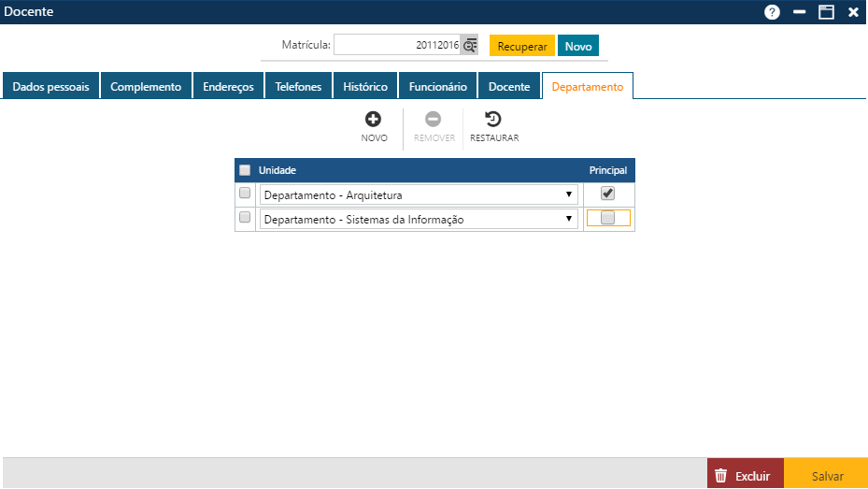
Task: Uncheck Principal for Departamento - Arquitetura
Action: (x=608, y=194)
